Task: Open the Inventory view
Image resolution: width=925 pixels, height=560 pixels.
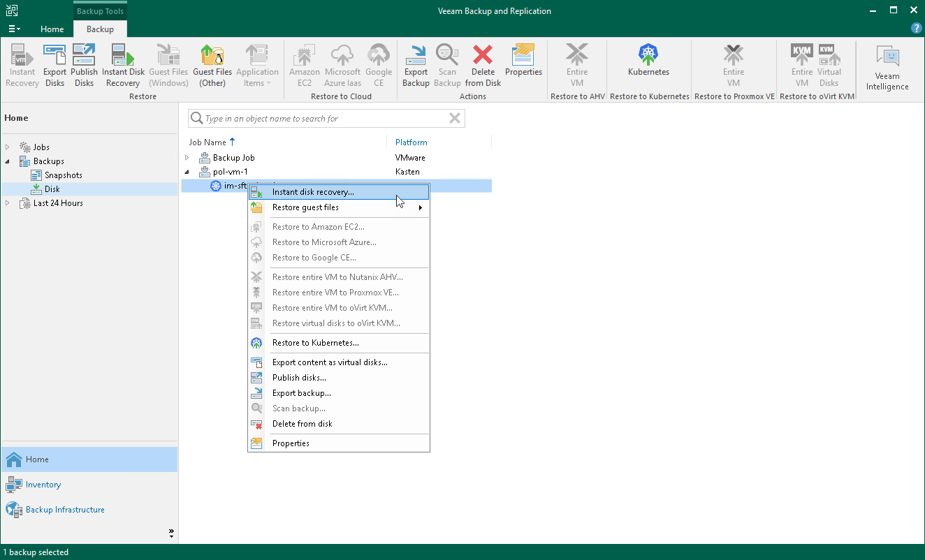Action: click(x=89, y=485)
